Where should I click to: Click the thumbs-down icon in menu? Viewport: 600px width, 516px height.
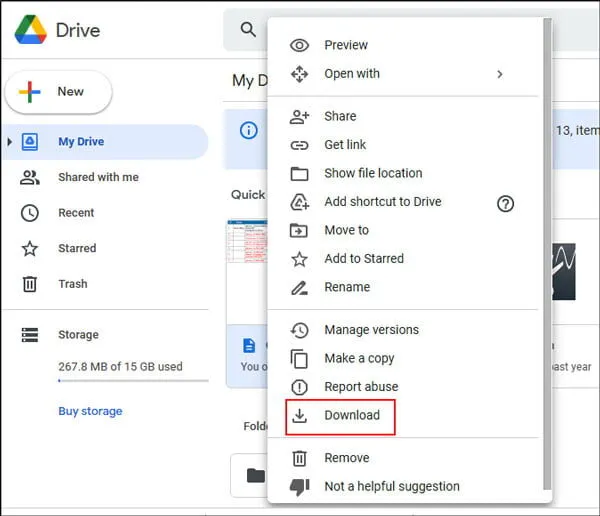299,487
